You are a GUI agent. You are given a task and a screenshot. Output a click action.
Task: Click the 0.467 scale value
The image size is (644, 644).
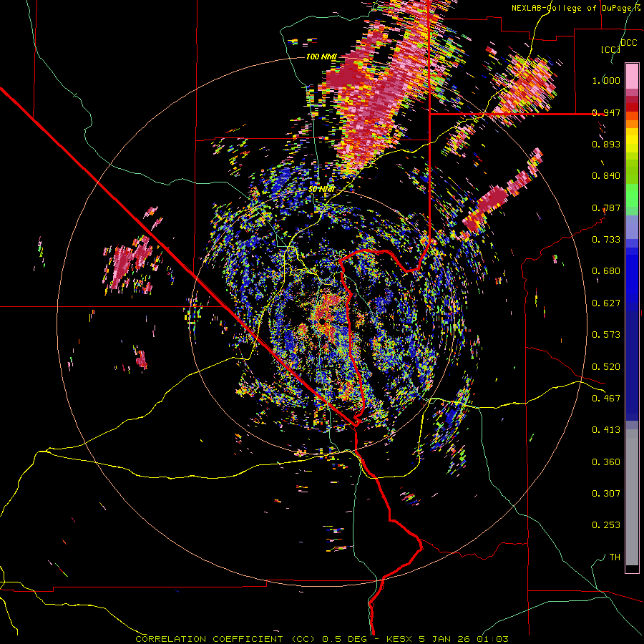pos(606,399)
